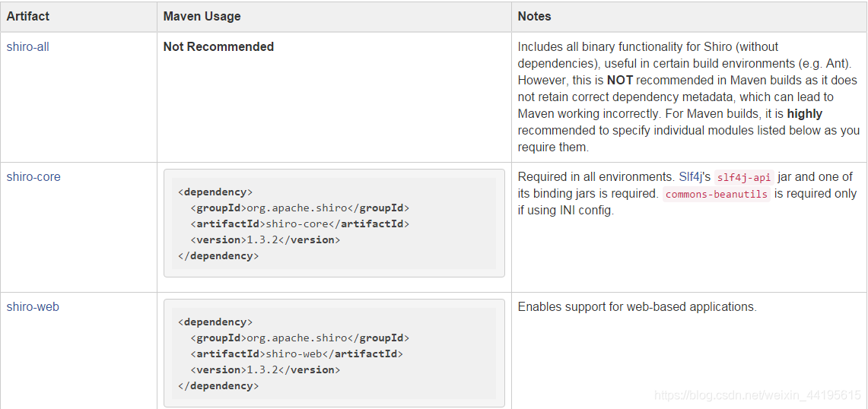
Task: Open the shiro-all artifact link
Action: 27,47
